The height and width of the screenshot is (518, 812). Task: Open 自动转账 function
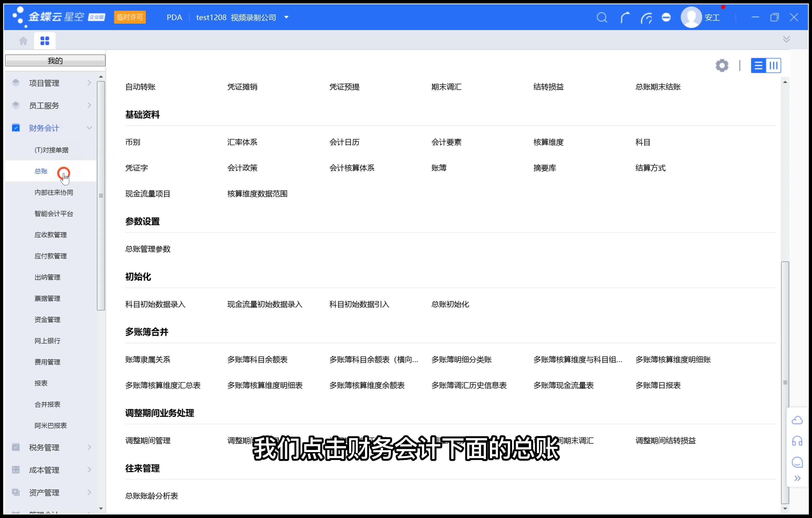point(140,87)
